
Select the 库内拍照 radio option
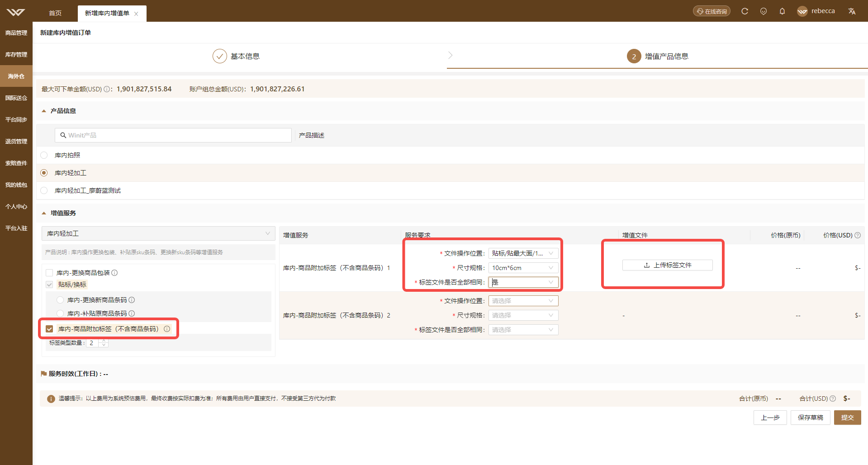coord(44,155)
